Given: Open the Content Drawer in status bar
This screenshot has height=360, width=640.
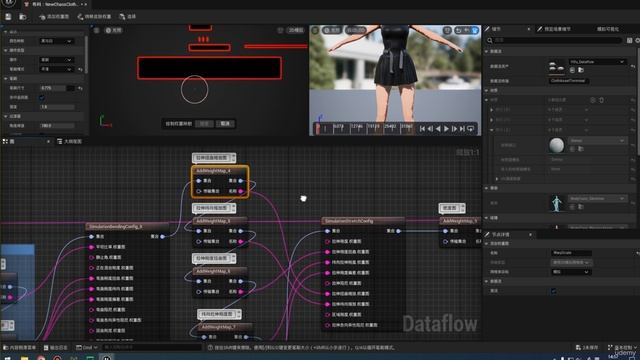Looking at the screenshot, I should [x=20, y=348].
